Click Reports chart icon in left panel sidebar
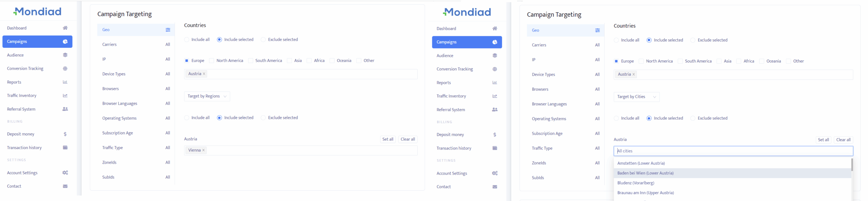This screenshot has height=201, width=868. click(x=65, y=82)
